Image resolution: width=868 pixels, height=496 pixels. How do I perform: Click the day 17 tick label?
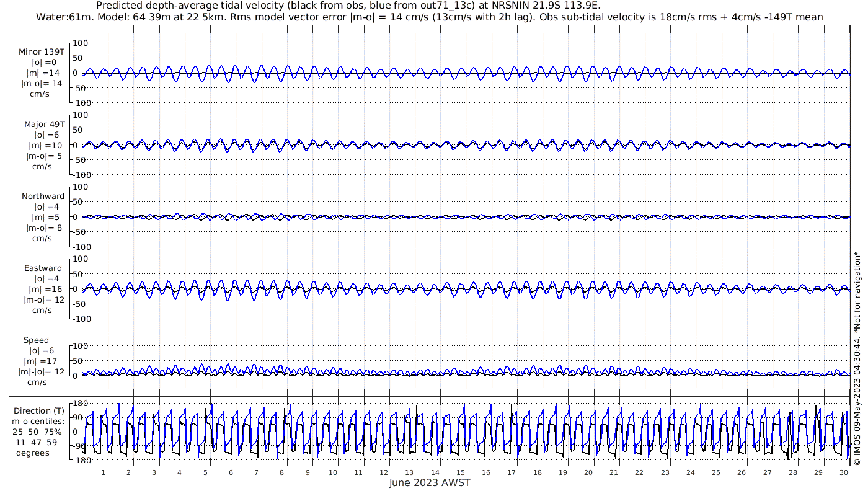click(511, 472)
